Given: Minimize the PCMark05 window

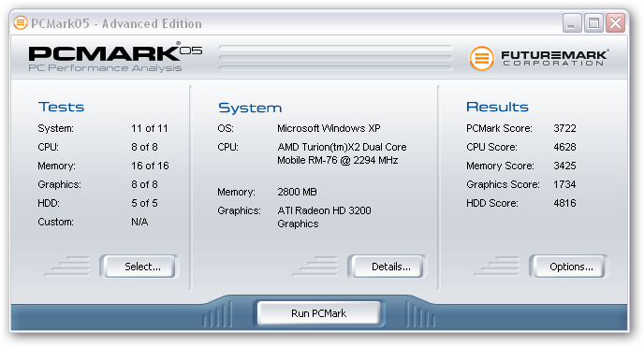Looking at the screenshot, I should pyautogui.click(x=571, y=23).
